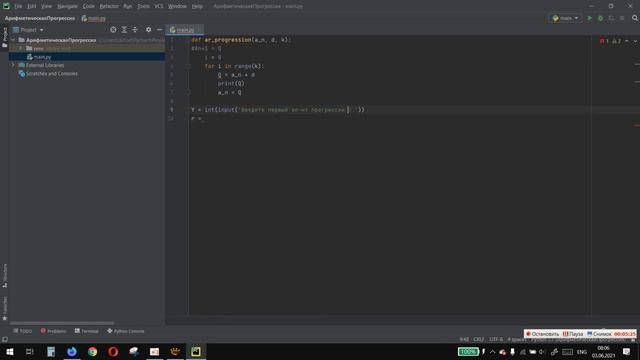Open the TODO tool window

(x=23, y=331)
